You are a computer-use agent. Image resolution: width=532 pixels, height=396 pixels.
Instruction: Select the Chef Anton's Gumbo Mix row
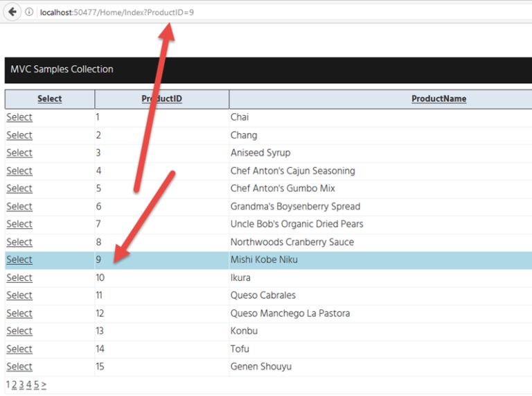pos(19,189)
